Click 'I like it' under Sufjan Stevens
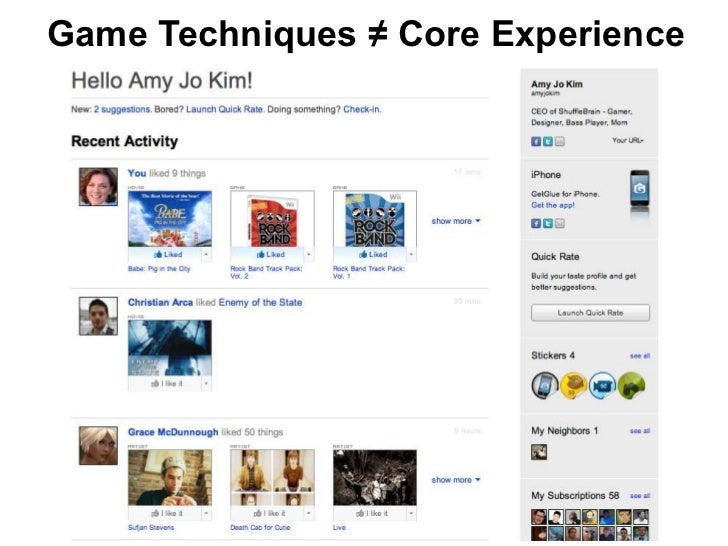Image resolution: width=728 pixels, height=546 pixels. [165, 513]
